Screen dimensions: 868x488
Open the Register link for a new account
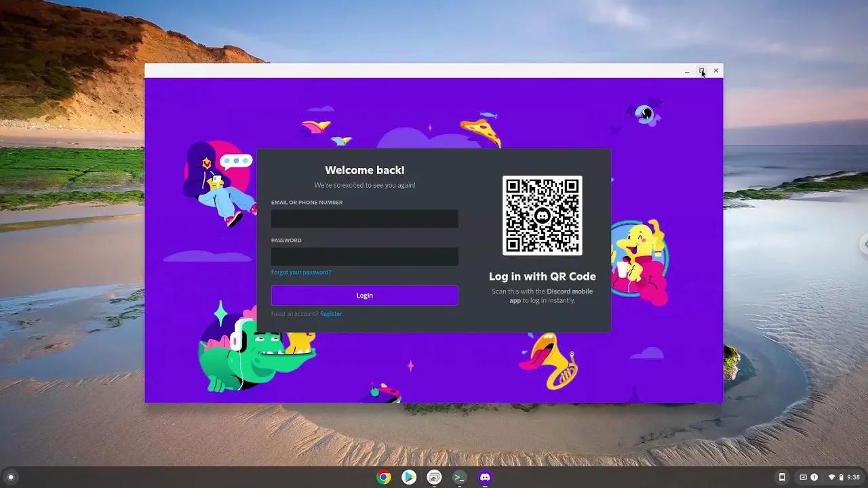[331, 313]
